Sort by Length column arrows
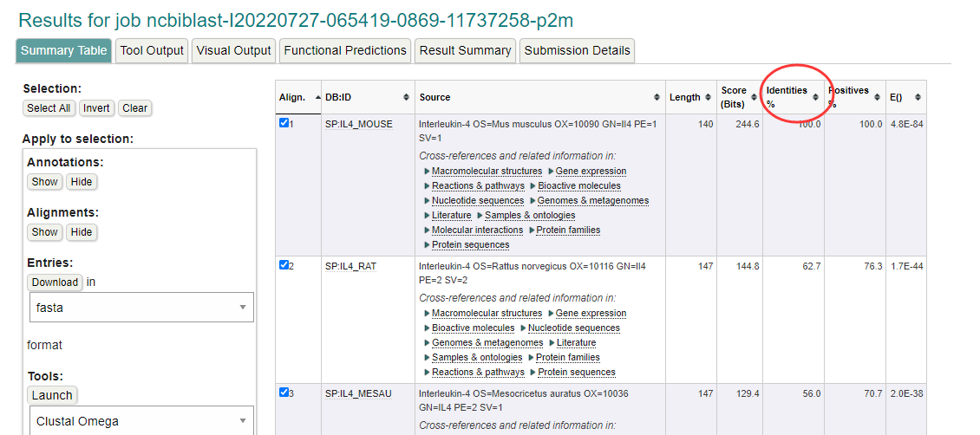The width and height of the screenshot is (980, 435). tap(708, 97)
